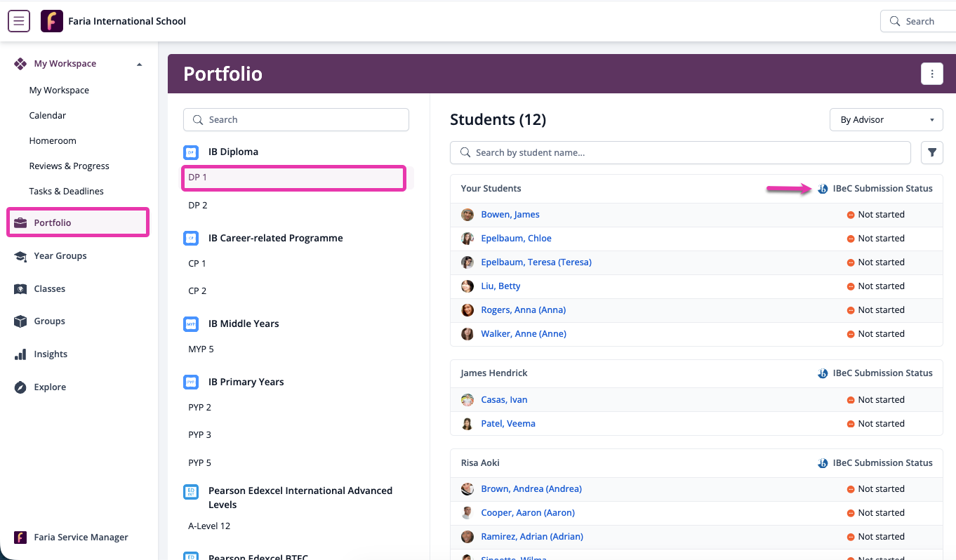
Task: Click the IB Career-related Programme icon
Action: (191, 239)
